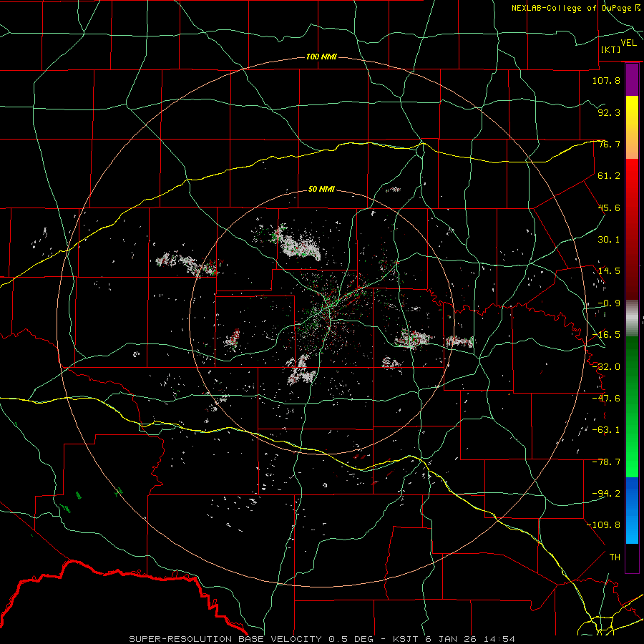The height and width of the screenshot is (644, 644).
Task: Click the -47.6 velocity scale value
Action: tap(606, 399)
